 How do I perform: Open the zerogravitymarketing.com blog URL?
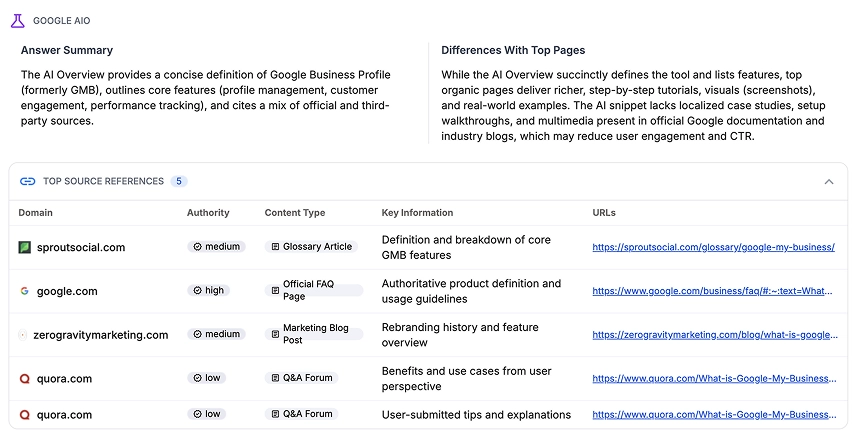[x=713, y=335]
